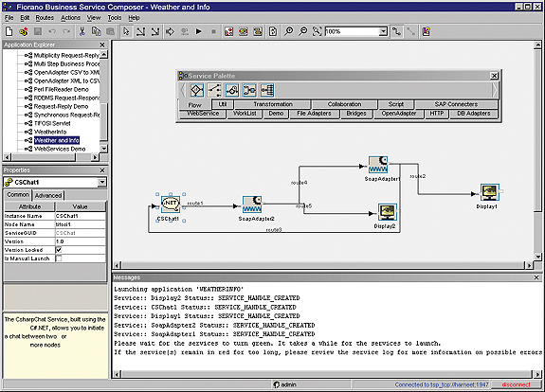Image resolution: width=545 pixels, height=392 pixels.
Task: Select the CSChat1 .NET node on canvas
Action: 171,204
